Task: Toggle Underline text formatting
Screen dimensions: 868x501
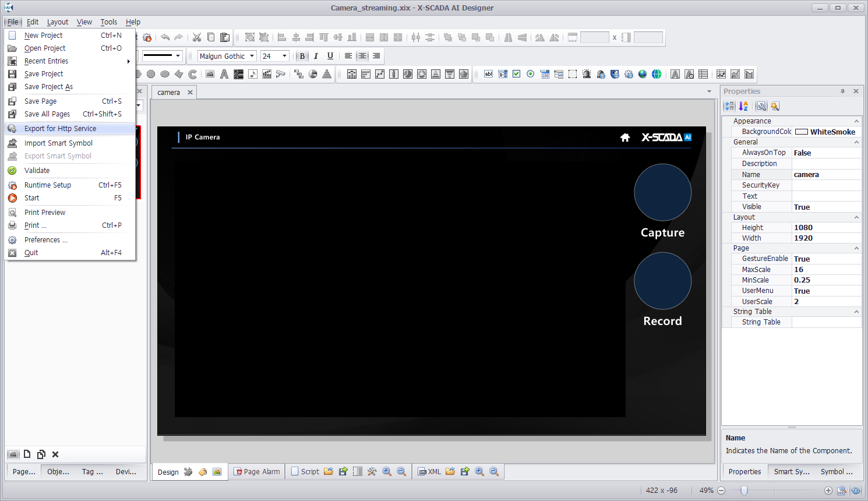Action: pos(330,56)
